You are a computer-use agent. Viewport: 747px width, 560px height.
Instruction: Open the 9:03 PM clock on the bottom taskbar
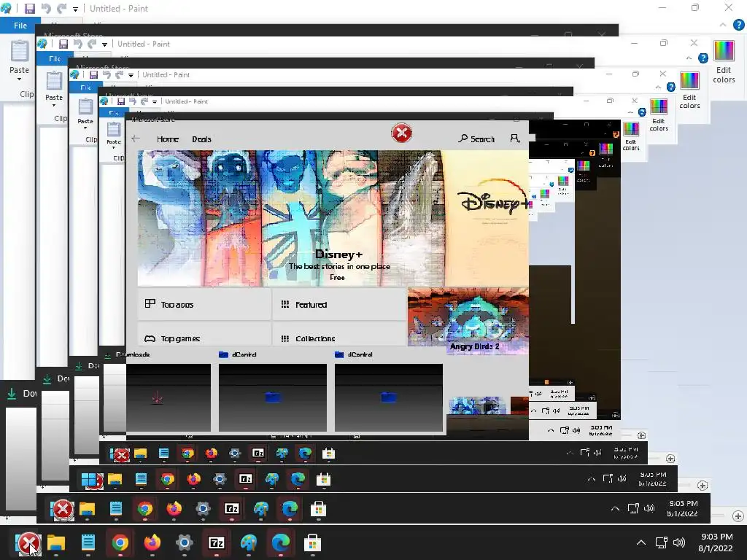tap(716, 542)
